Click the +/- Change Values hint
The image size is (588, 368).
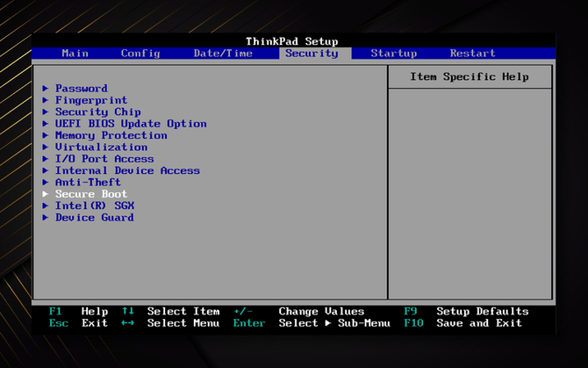click(299, 312)
